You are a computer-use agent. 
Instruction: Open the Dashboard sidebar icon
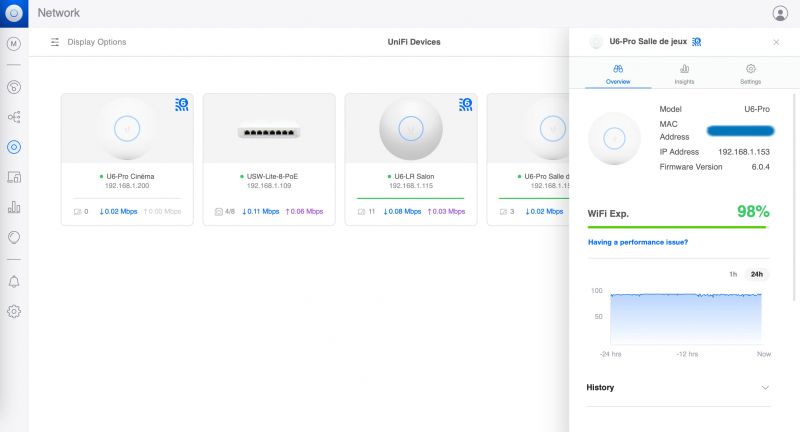pos(14,87)
